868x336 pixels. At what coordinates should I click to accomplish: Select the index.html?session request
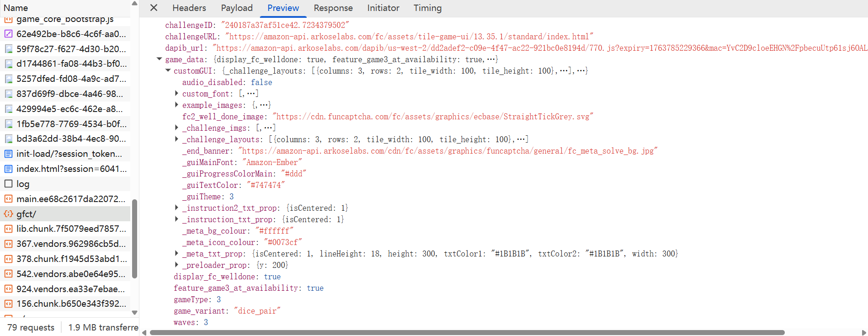[71, 169]
